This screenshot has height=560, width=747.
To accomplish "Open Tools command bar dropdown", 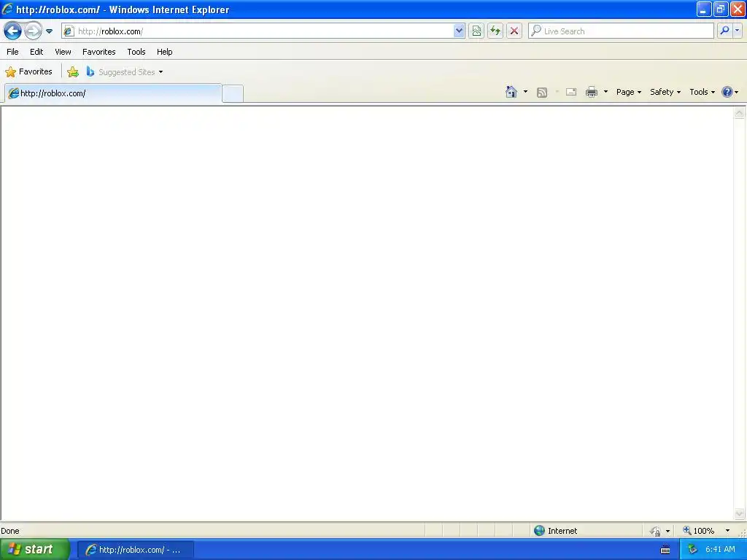I will 702,92.
